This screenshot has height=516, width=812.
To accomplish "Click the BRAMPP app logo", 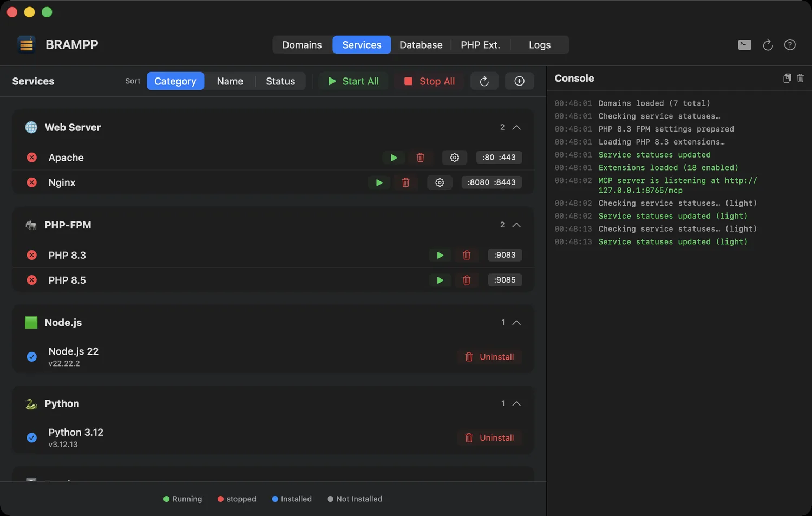I will (26, 44).
